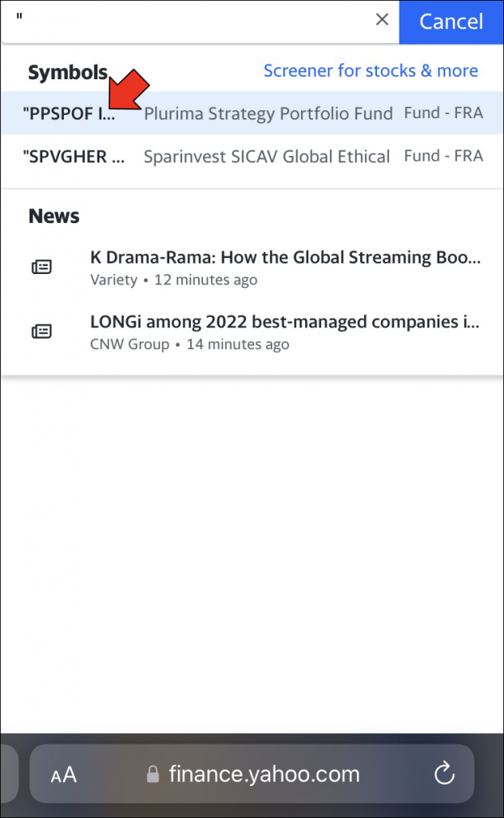The width and height of the screenshot is (504, 818).
Task: Tap the lock icon next to finance.yahoo.com
Action: [152, 773]
